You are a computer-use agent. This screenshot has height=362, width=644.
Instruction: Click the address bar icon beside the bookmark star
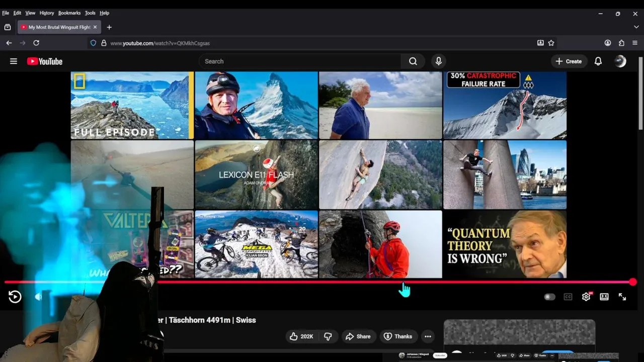(x=540, y=43)
